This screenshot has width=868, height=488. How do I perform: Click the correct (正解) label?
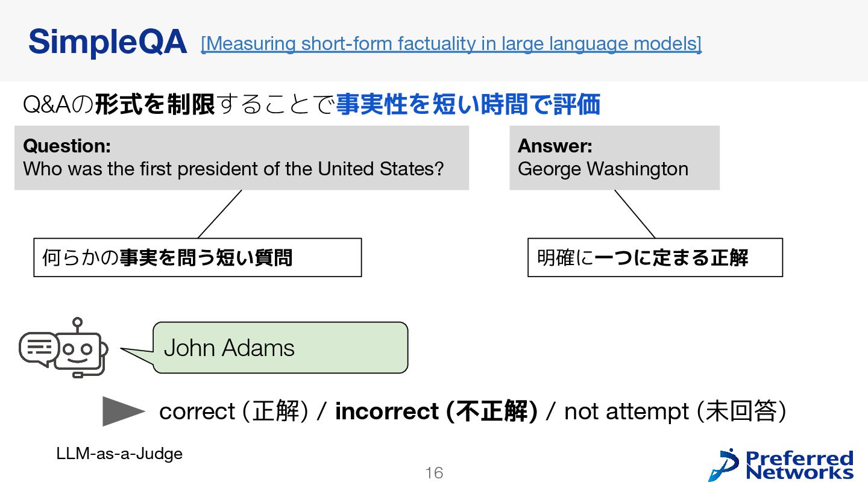234,411
